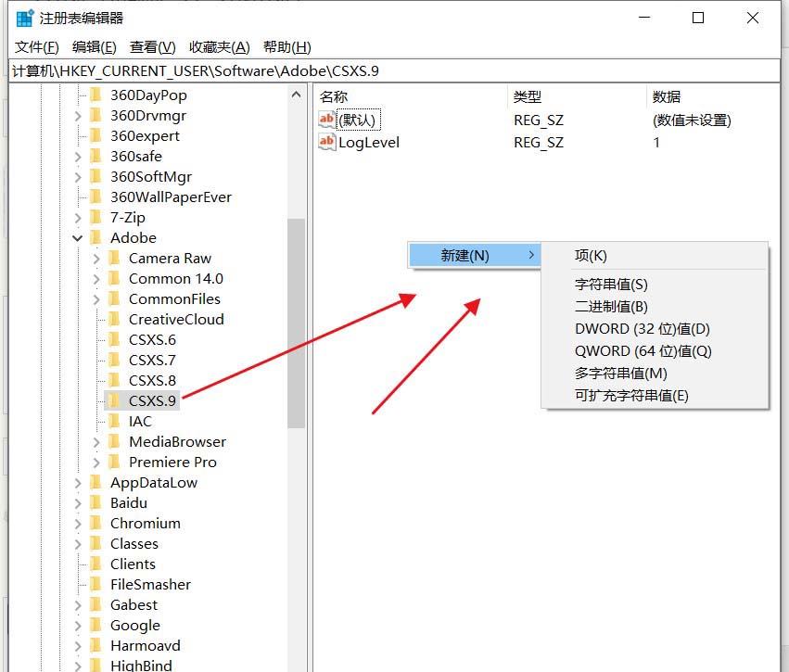Click the (默认) default value icon
789x672 pixels.
tap(327, 120)
